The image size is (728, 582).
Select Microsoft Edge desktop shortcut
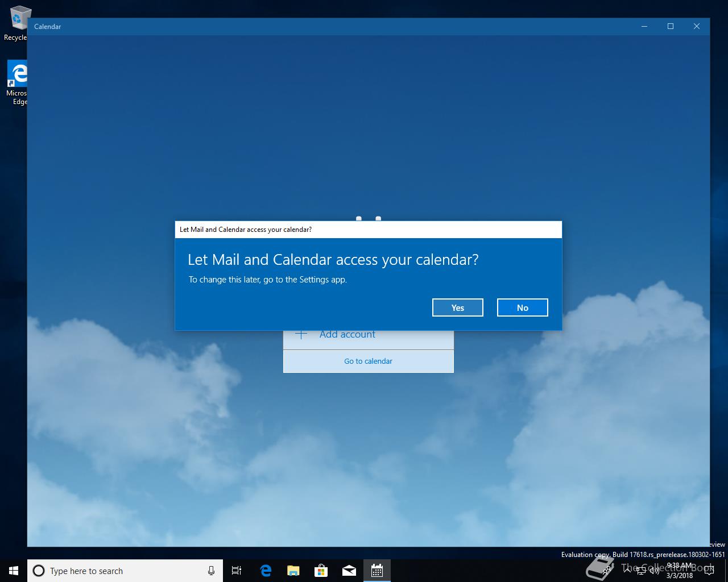pos(17,83)
